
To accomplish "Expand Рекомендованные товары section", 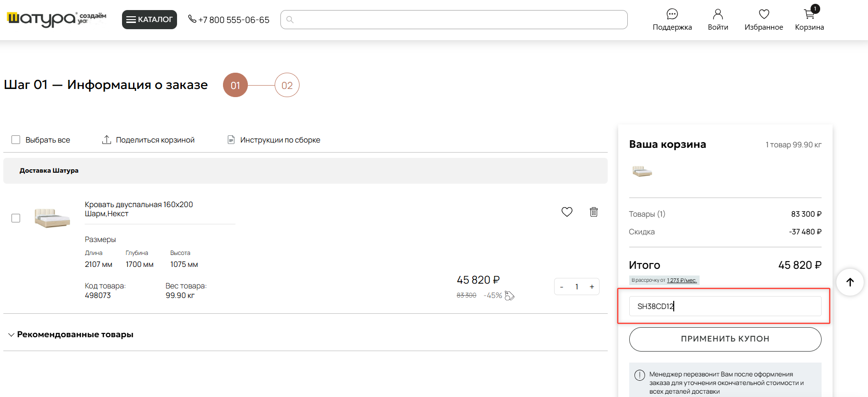I will pyautogui.click(x=71, y=334).
